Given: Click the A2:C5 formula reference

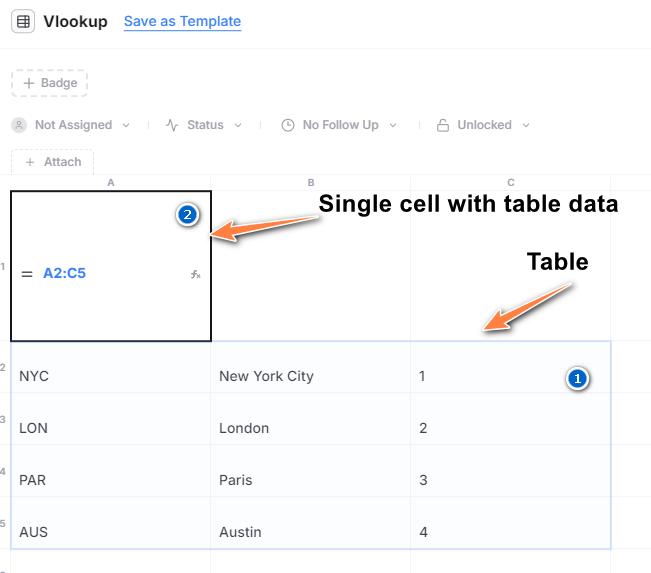Looking at the screenshot, I should (64, 273).
